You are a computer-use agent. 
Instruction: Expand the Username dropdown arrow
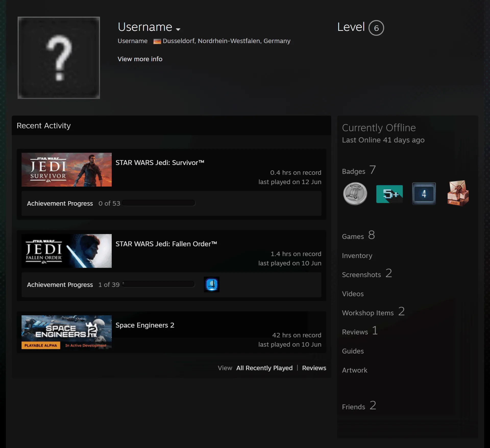[178, 29]
